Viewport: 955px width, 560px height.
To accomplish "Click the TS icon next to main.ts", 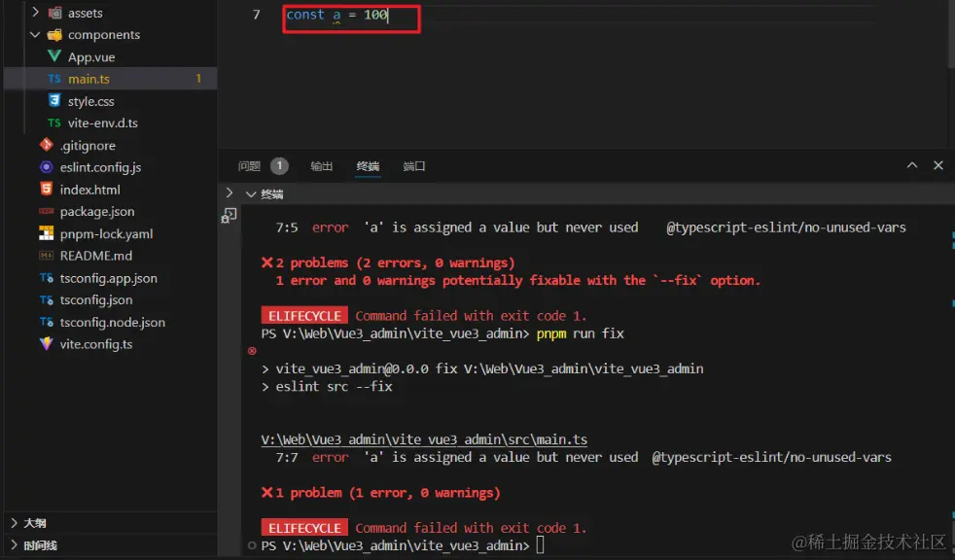I will coord(54,79).
